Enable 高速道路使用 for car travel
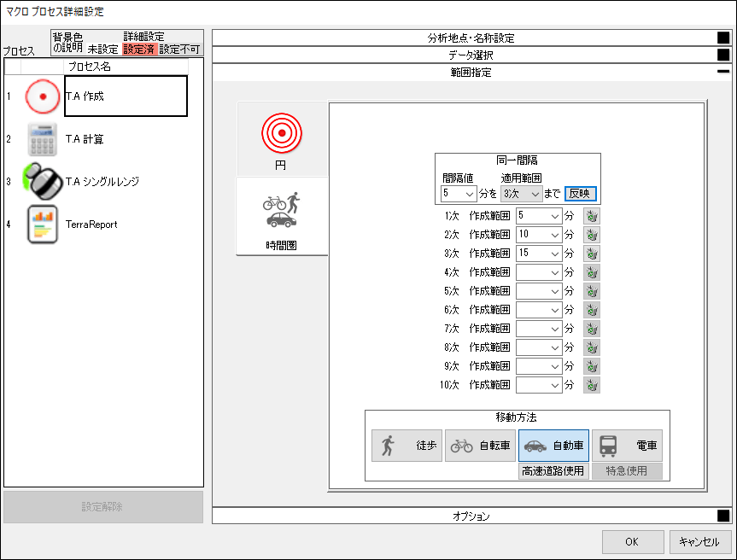 click(x=554, y=470)
